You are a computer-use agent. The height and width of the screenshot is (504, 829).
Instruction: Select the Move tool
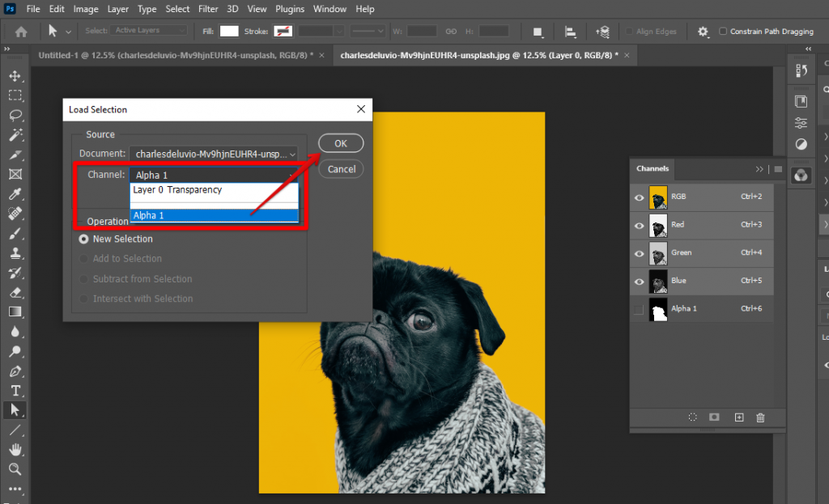(15, 75)
